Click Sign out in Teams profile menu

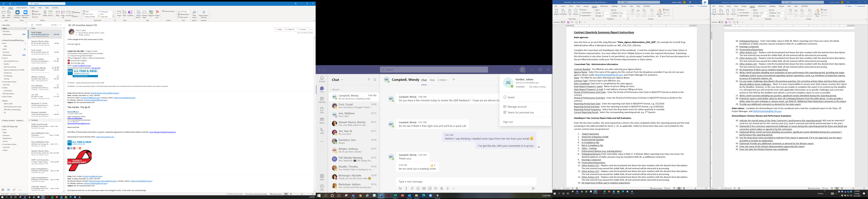click(x=508, y=122)
